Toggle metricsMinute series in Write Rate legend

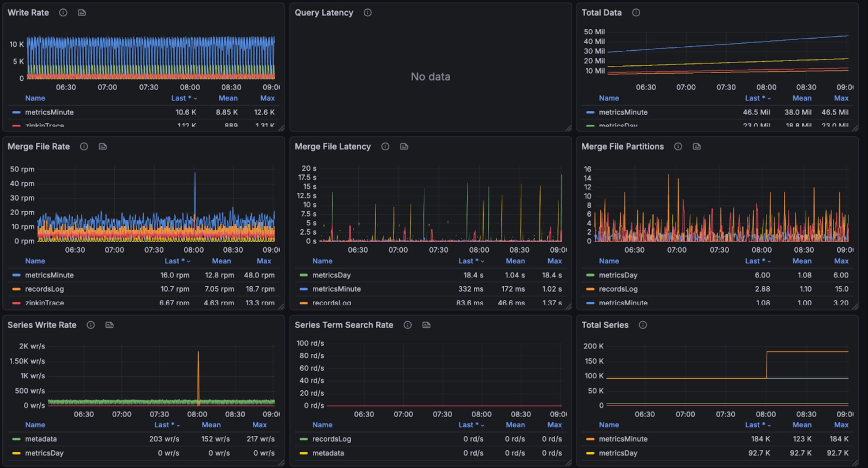point(49,112)
